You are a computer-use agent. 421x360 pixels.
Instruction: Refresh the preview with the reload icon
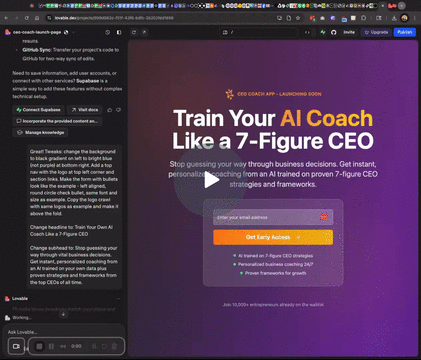click(134, 32)
